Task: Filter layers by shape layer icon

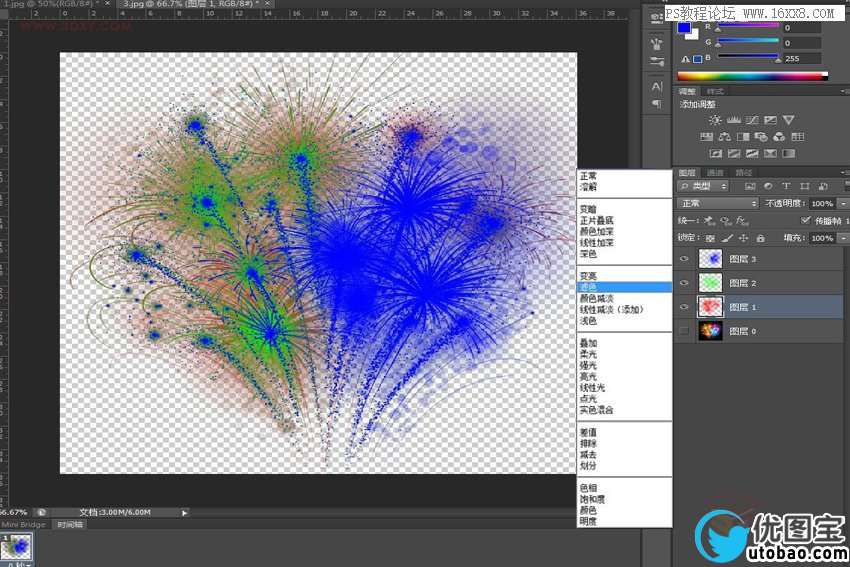Action: tap(804, 186)
